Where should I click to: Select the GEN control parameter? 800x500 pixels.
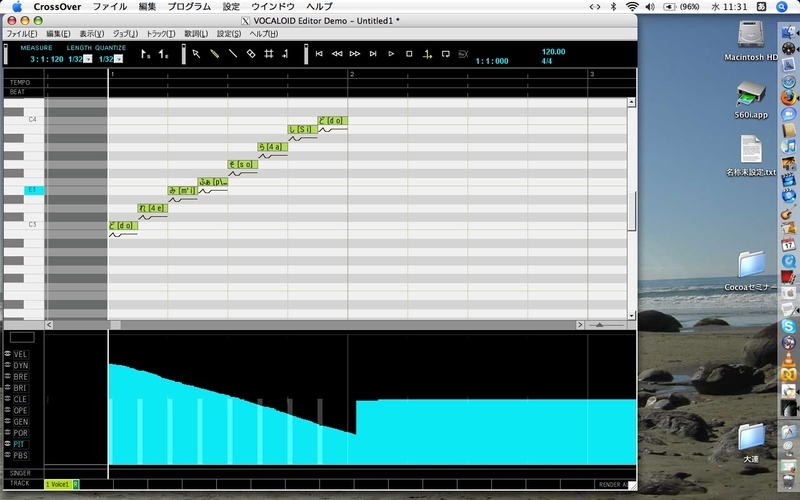(20, 421)
